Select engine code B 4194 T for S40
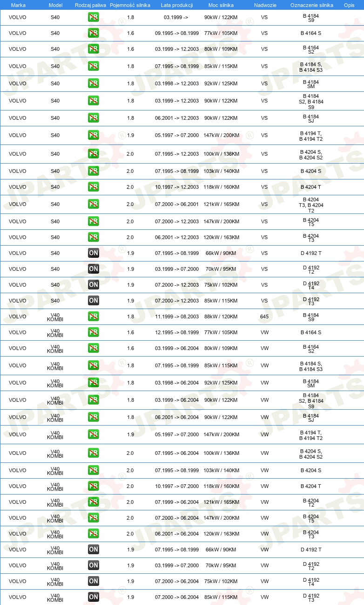This screenshot has width=364, height=605. [x=311, y=133]
